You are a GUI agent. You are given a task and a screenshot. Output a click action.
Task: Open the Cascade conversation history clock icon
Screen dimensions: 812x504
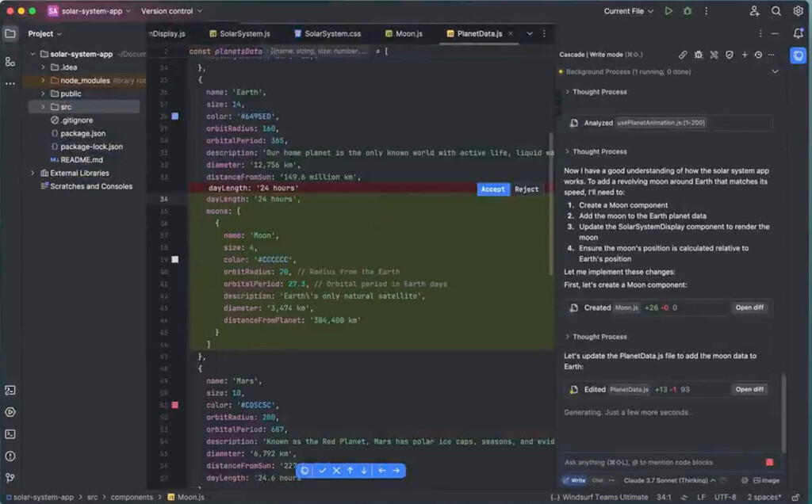click(758, 55)
